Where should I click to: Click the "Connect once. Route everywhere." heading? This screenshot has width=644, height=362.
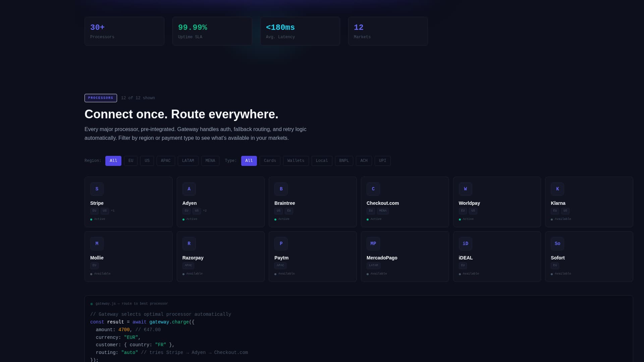click(x=181, y=114)
